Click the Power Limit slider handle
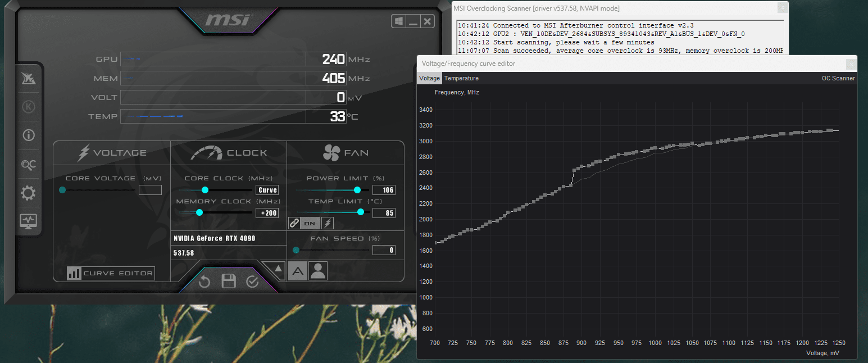The height and width of the screenshot is (363, 868). click(357, 190)
